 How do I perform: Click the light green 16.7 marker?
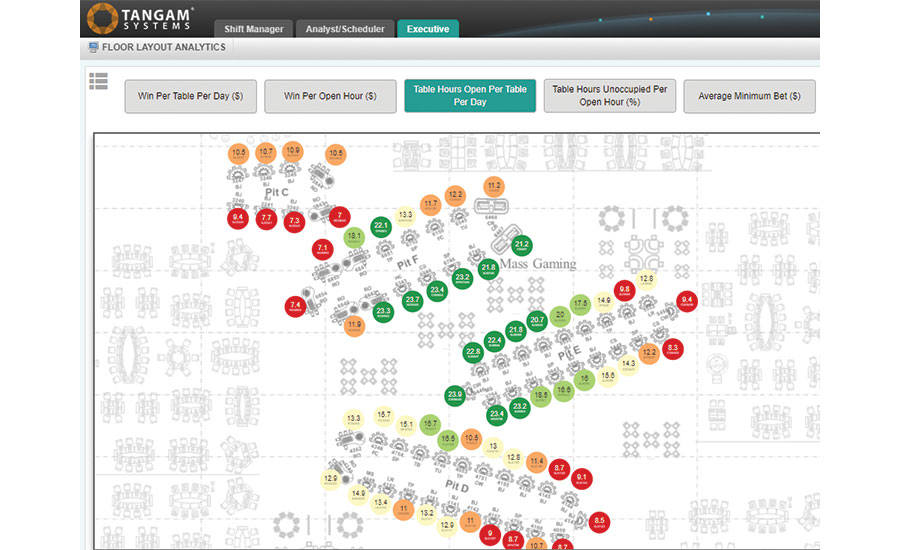[x=430, y=425]
